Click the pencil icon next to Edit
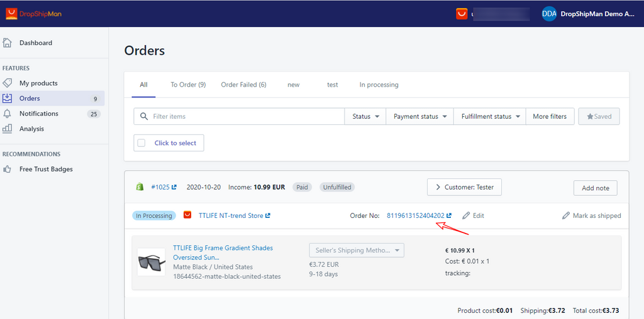The height and width of the screenshot is (319, 644). tap(466, 215)
